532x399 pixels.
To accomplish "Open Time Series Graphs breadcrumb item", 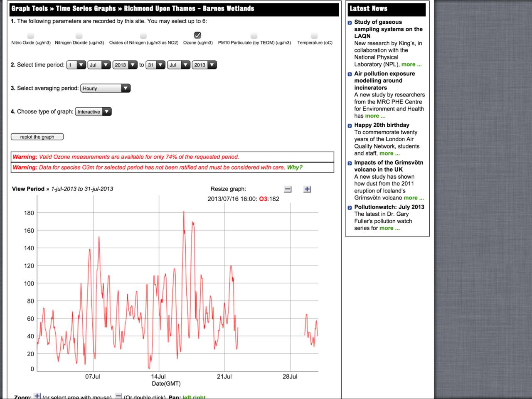I will (x=86, y=8).
